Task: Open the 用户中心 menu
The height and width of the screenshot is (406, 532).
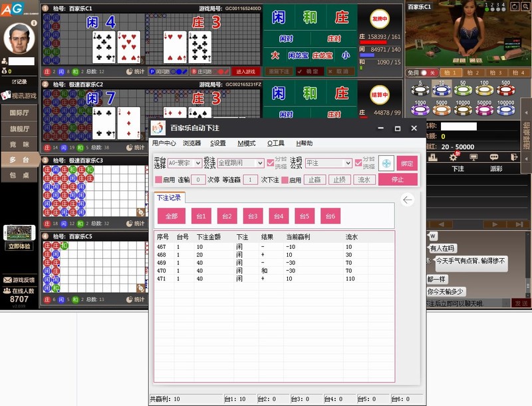Action: [164, 143]
